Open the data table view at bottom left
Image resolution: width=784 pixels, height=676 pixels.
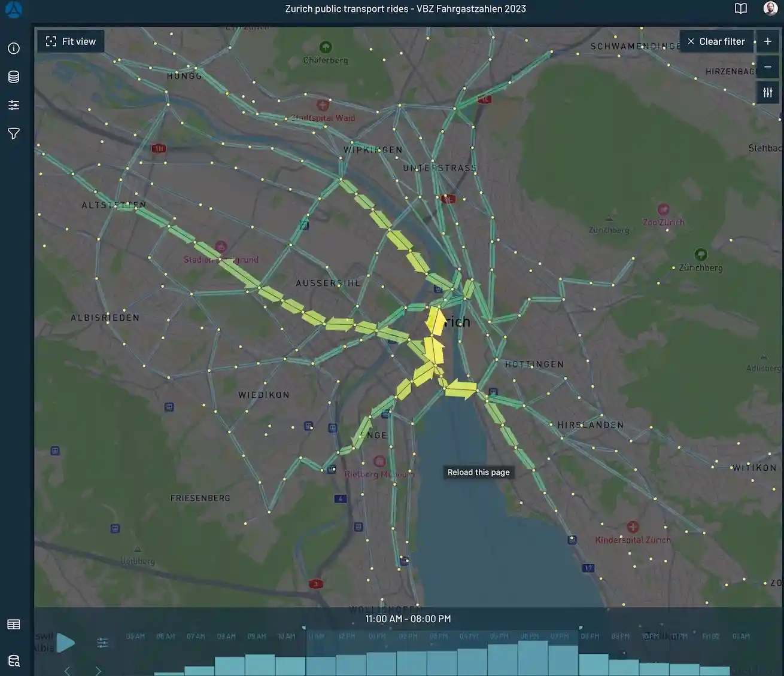(x=13, y=624)
